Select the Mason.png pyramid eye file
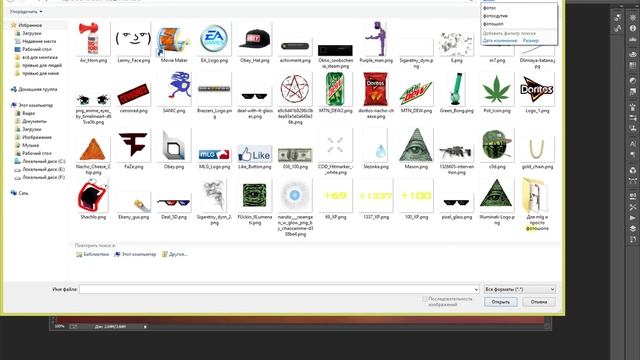Screen dimensions: 640x360 pos(416,145)
